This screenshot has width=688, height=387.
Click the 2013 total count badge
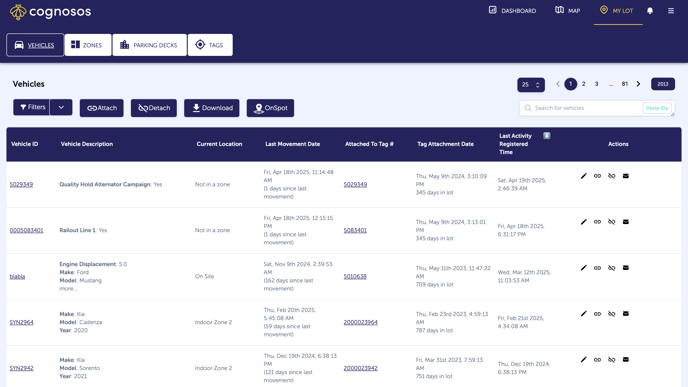click(663, 84)
